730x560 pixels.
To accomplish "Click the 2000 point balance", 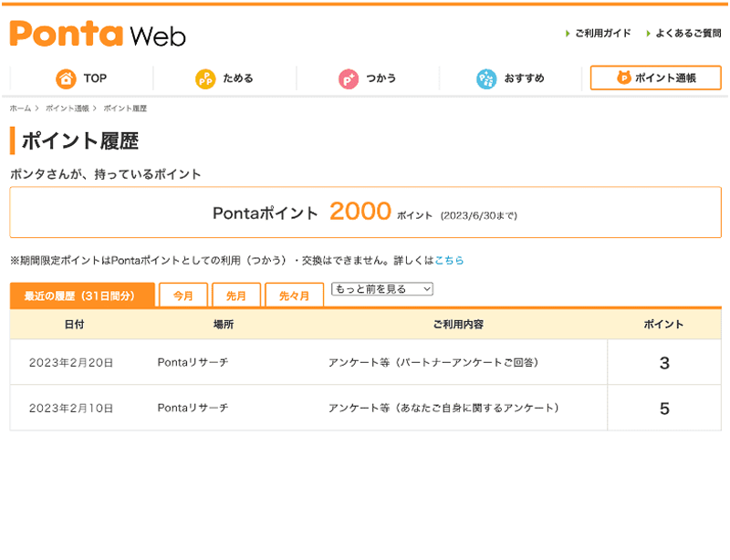I will click(x=360, y=212).
